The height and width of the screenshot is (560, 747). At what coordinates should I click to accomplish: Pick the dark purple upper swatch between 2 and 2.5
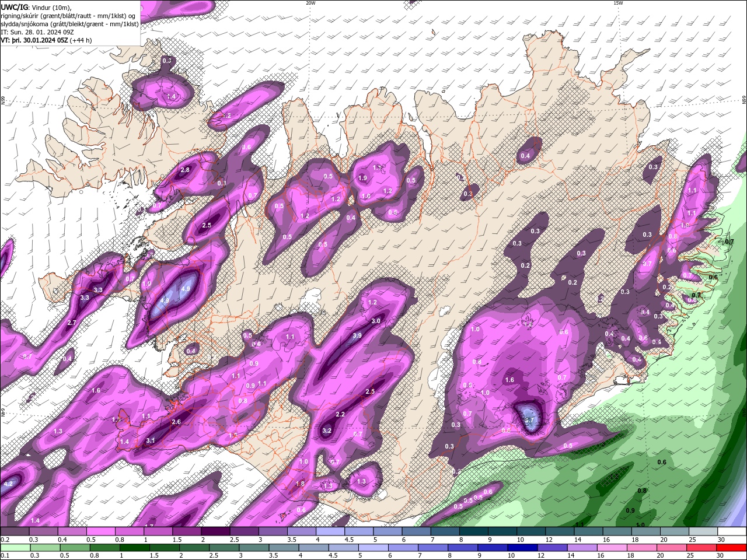215,531
